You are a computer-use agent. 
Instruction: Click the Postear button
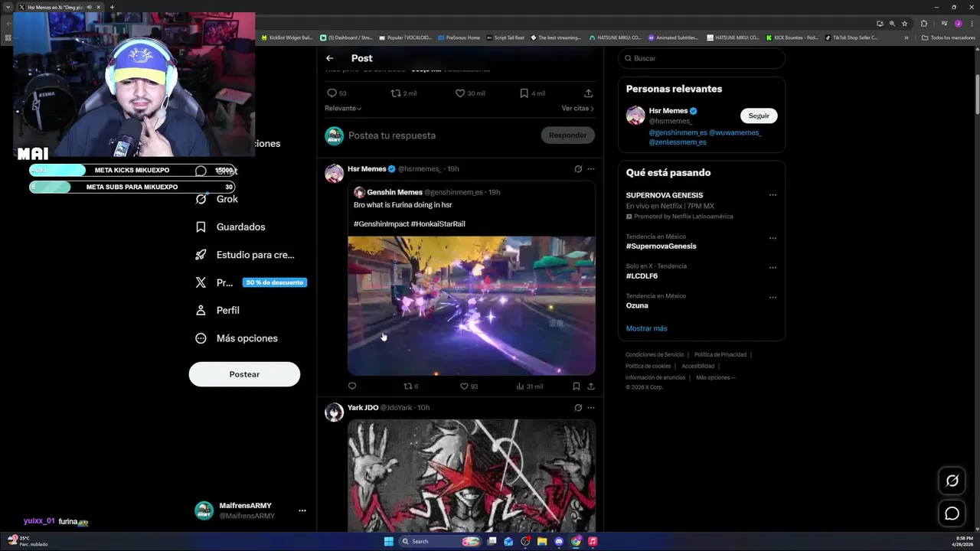[x=244, y=374]
